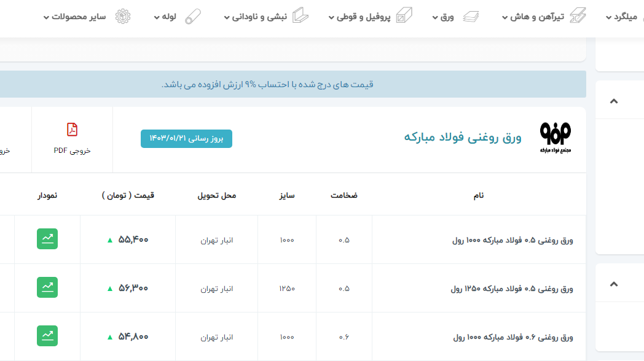
Task: Open chart icon for the 1250 roll row
Action: click(x=47, y=287)
